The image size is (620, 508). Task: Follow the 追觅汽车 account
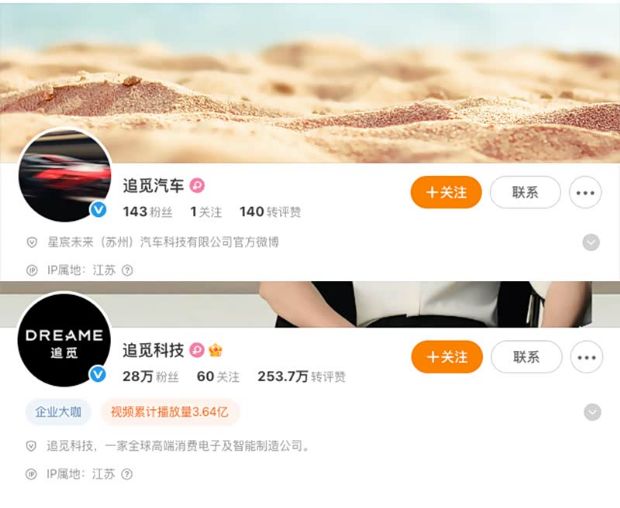click(446, 193)
